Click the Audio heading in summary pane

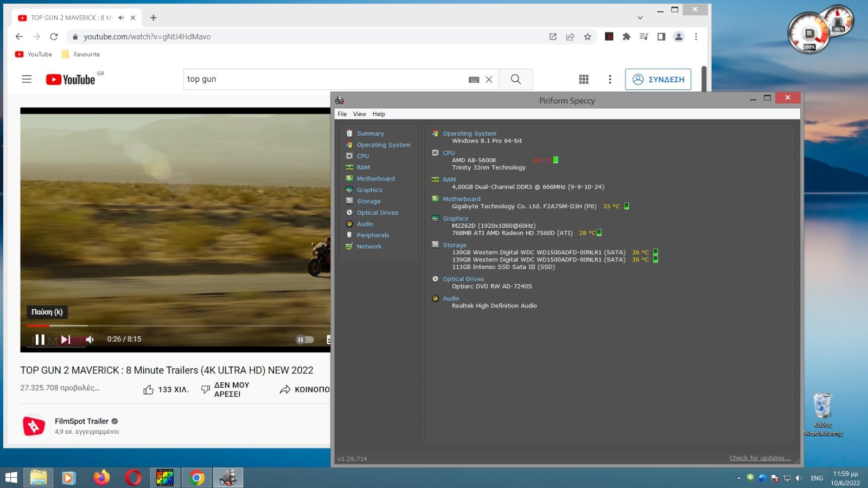(x=451, y=299)
